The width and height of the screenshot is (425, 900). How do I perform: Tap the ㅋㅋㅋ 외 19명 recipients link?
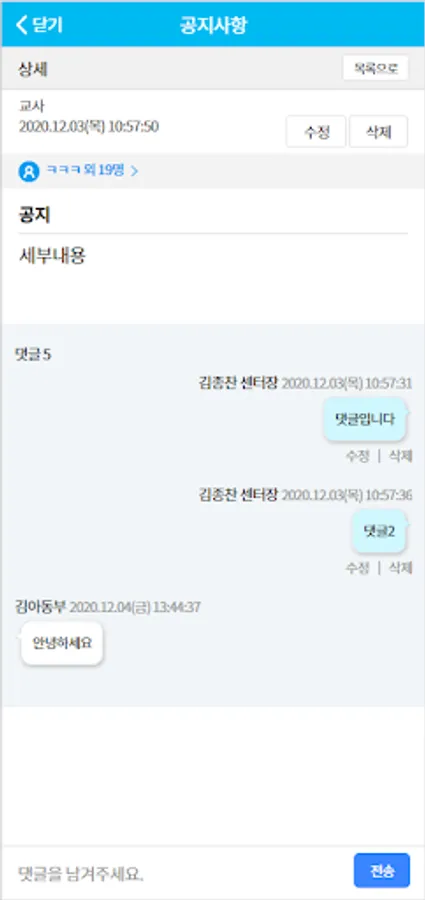[85, 170]
